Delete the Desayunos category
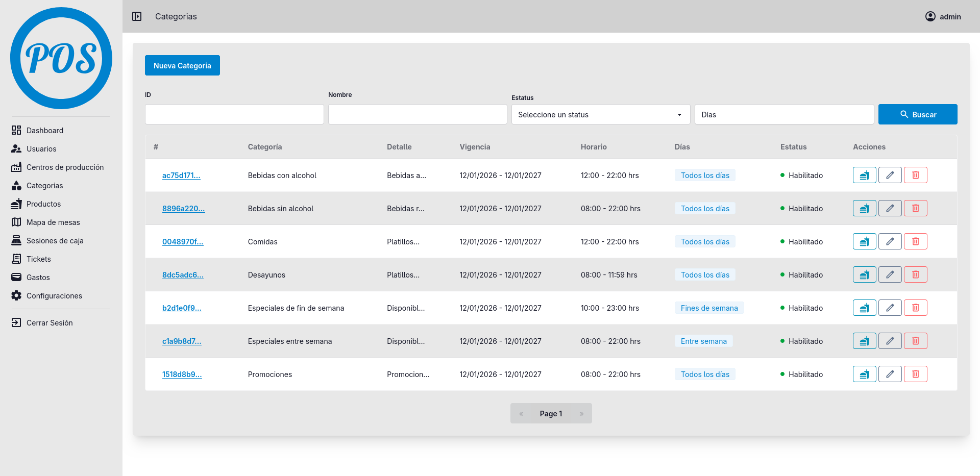 (x=915, y=274)
